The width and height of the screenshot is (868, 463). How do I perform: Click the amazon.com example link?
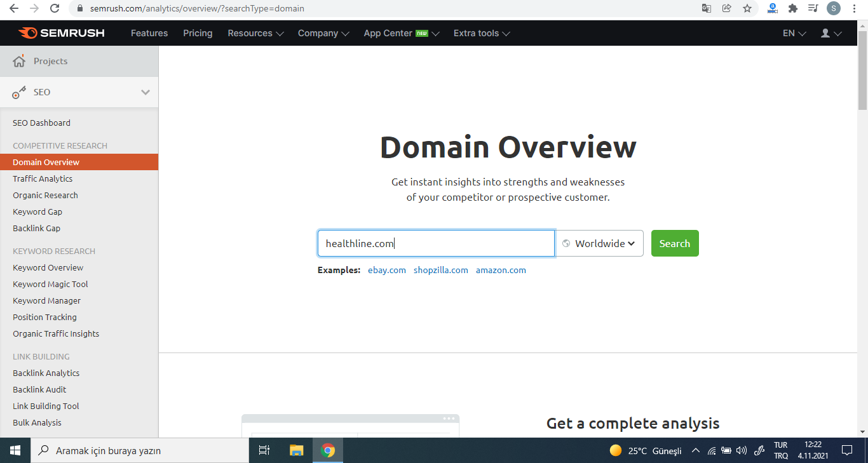[x=501, y=270]
